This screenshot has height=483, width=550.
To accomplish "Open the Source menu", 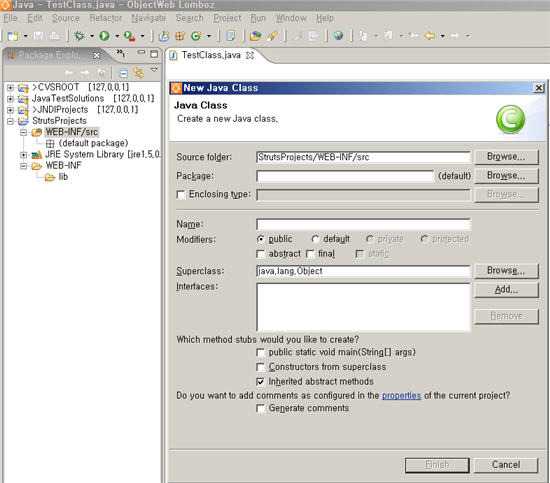I will pyautogui.click(x=66, y=18).
